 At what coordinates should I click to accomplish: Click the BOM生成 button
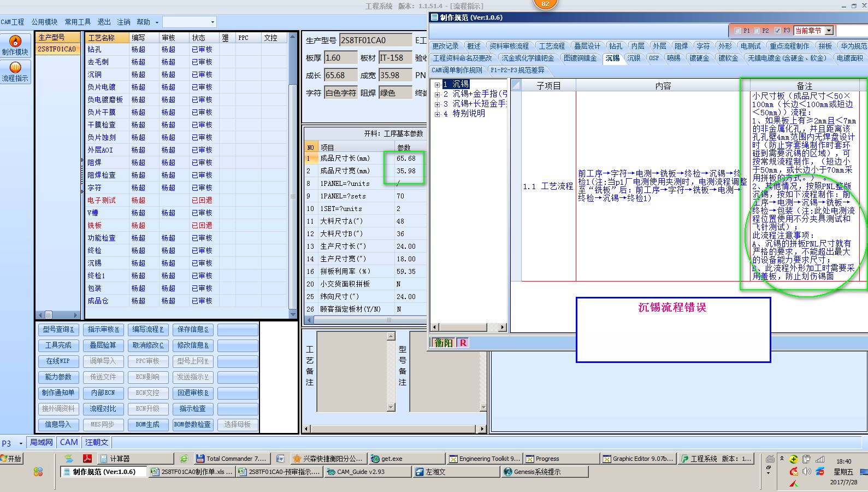[x=147, y=424]
